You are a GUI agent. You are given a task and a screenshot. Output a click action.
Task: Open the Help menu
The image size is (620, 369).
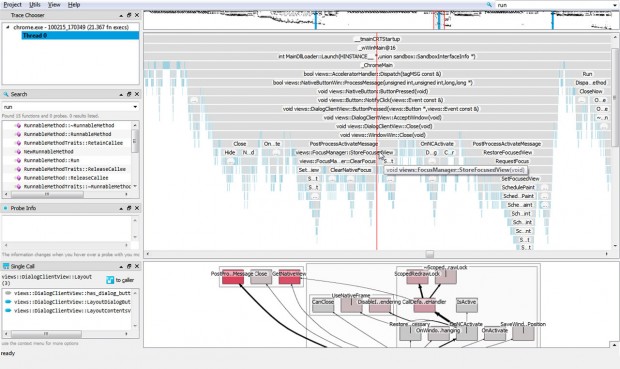click(74, 4)
